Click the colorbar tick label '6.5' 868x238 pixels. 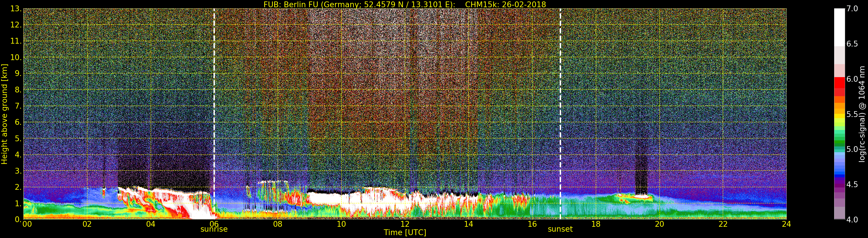[852, 44]
